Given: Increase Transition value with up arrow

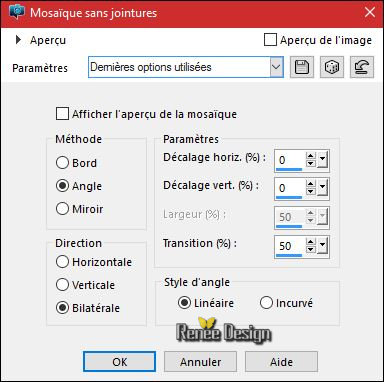Looking at the screenshot, I should click(311, 242).
